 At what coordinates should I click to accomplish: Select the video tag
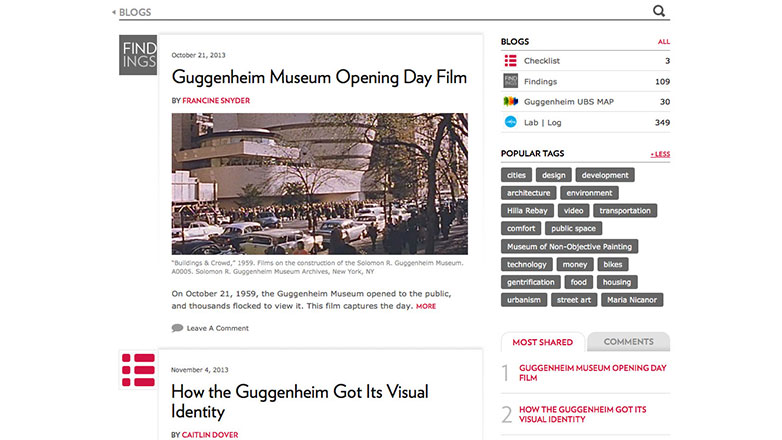coord(574,211)
